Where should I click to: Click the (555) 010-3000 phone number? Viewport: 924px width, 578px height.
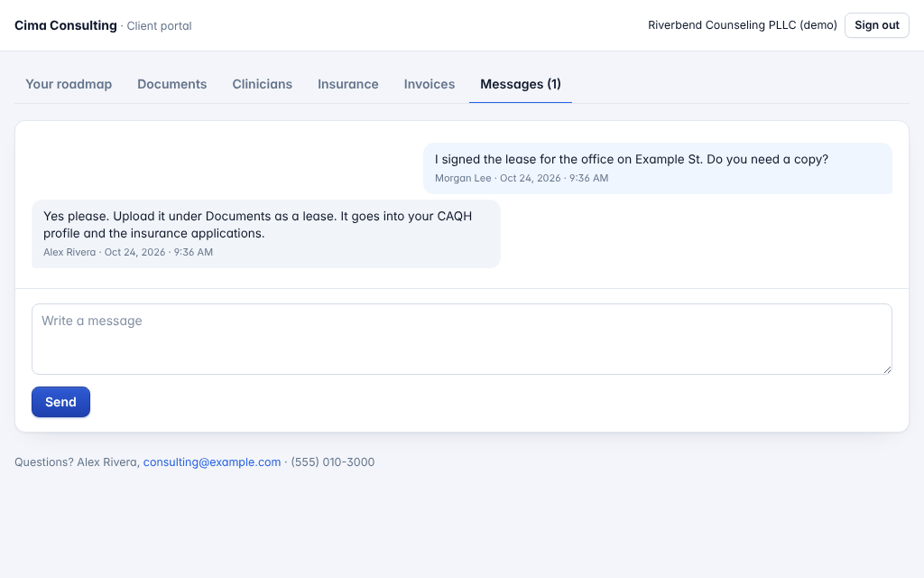click(x=332, y=462)
